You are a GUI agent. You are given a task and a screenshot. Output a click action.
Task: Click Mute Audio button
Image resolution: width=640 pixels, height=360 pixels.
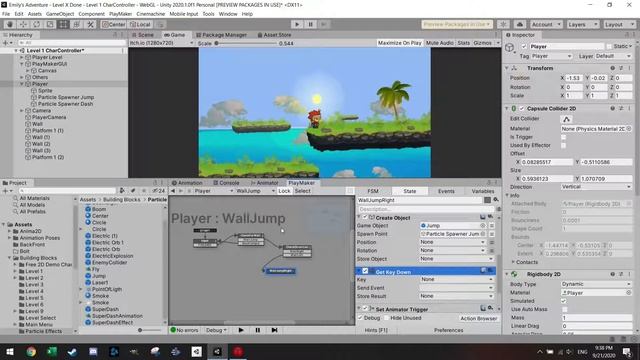[x=440, y=43]
